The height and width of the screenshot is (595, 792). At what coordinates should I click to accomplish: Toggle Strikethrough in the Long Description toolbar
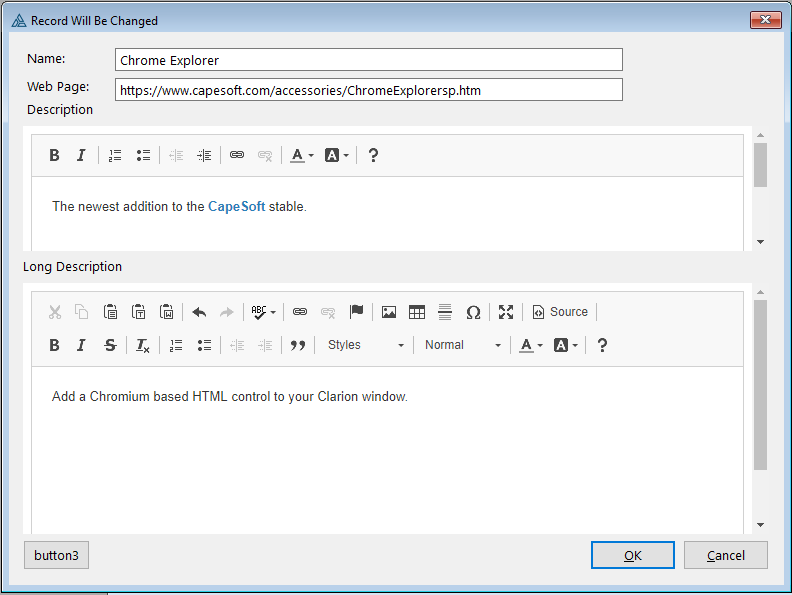110,345
